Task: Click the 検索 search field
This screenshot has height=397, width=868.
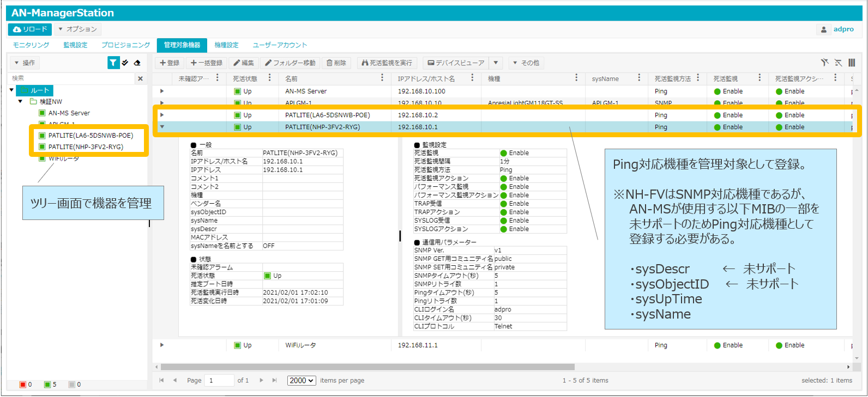Action: [x=71, y=78]
